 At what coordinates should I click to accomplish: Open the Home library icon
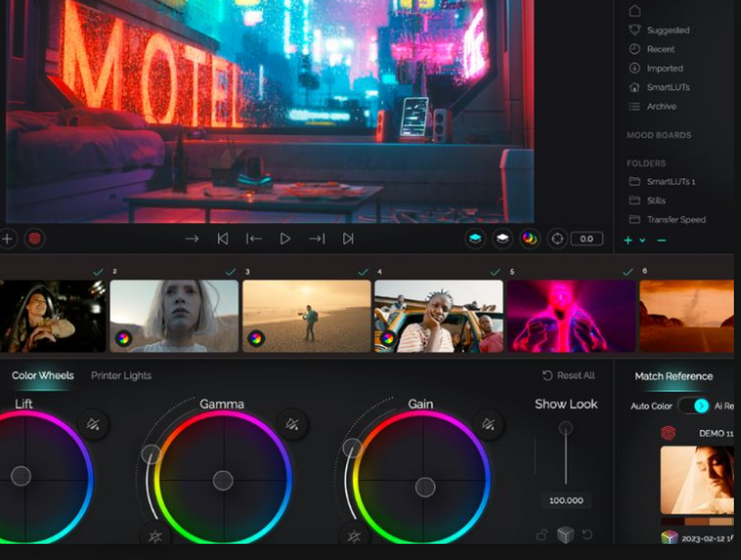tap(635, 10)
